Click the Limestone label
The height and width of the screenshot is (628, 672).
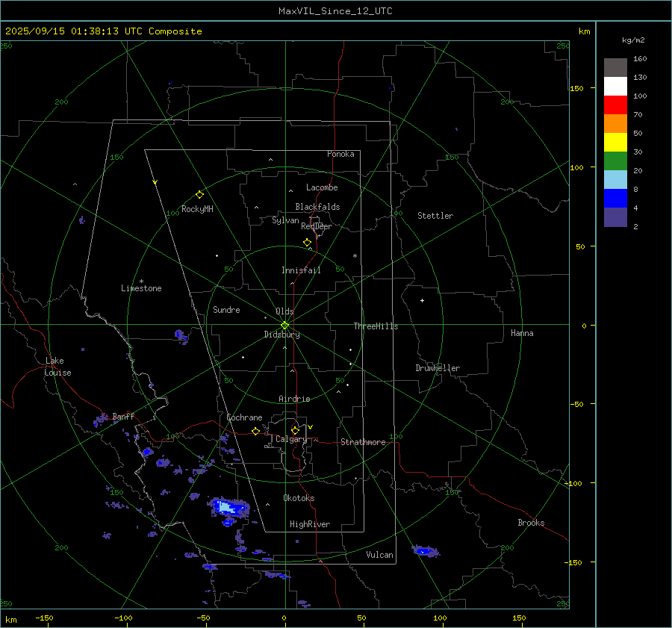click(x=141, y=288)
